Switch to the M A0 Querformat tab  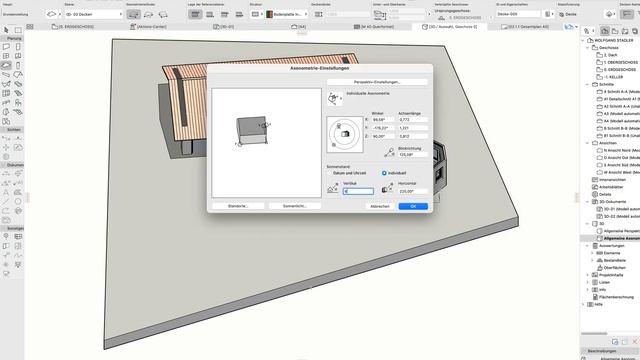click(x=374, y=27)
